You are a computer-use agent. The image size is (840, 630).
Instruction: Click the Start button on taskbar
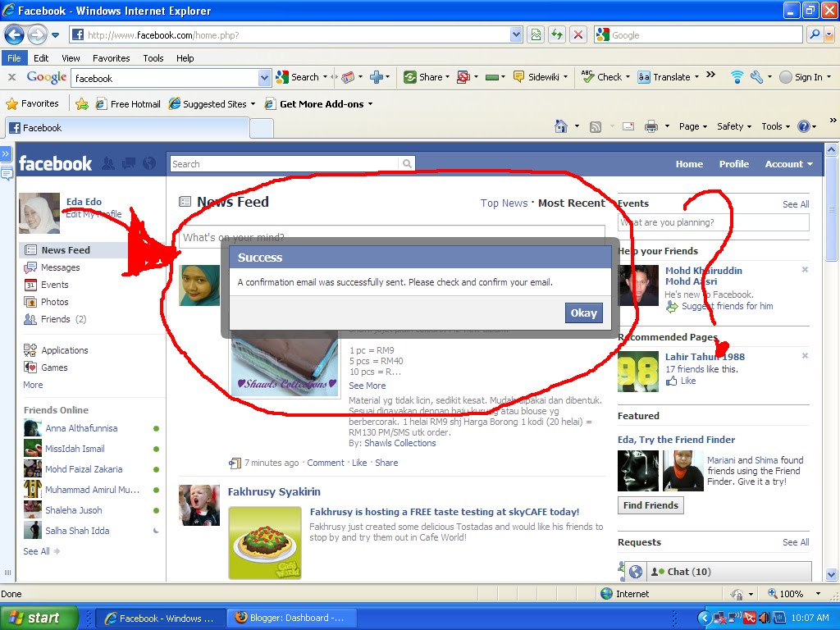[x=39, y=618]
